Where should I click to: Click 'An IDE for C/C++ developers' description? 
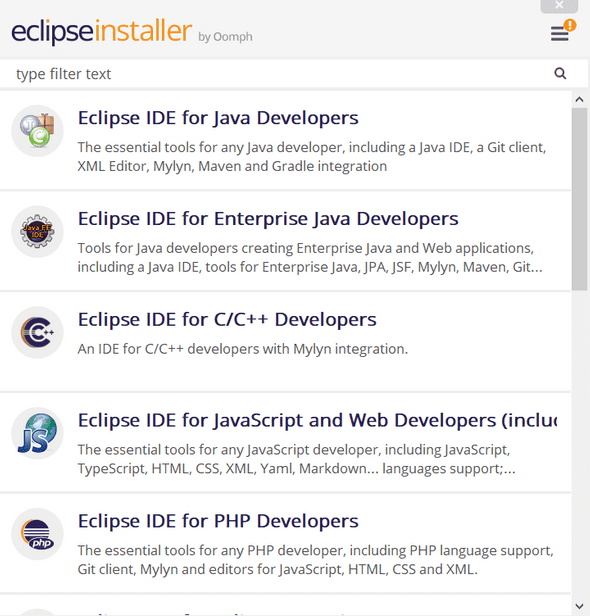[243, 349]
